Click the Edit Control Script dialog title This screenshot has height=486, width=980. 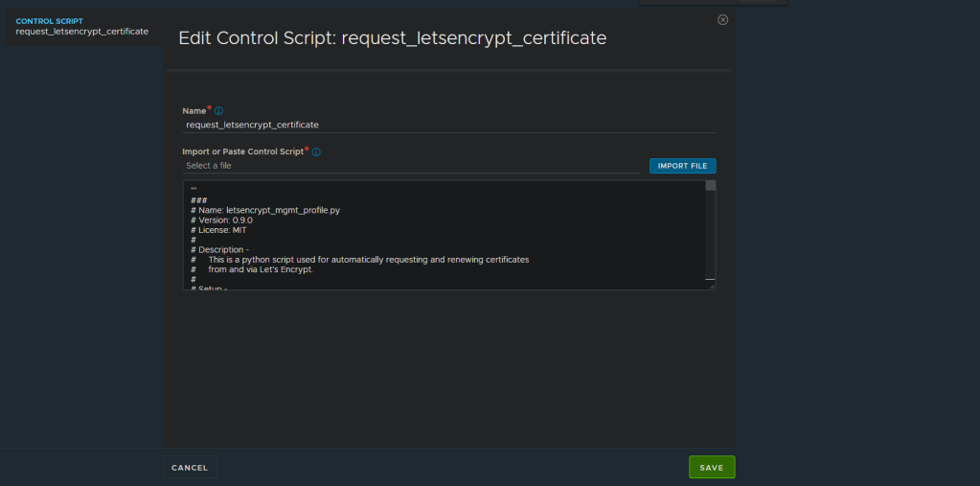pyautogui.click(x=393, y=38)
